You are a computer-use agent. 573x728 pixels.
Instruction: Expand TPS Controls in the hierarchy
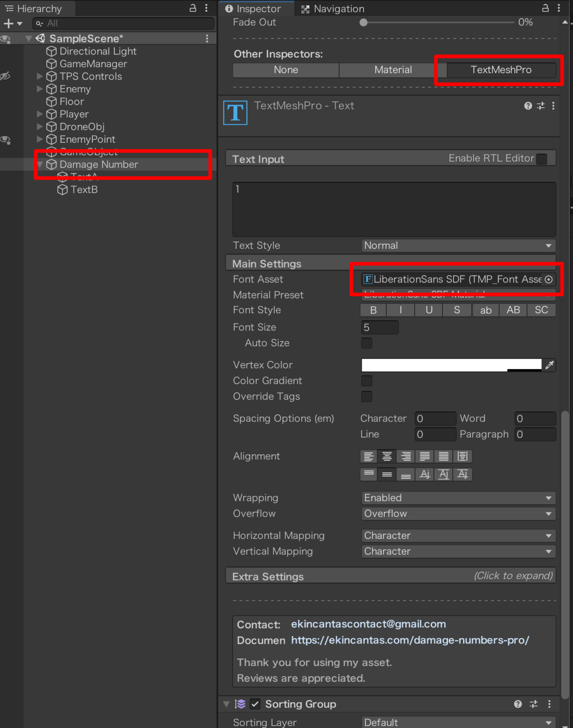tap(40, 76)
